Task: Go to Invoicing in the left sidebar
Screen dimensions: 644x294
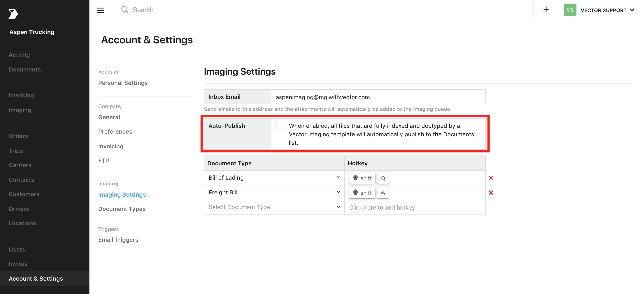Action: [x=21, y=95]
